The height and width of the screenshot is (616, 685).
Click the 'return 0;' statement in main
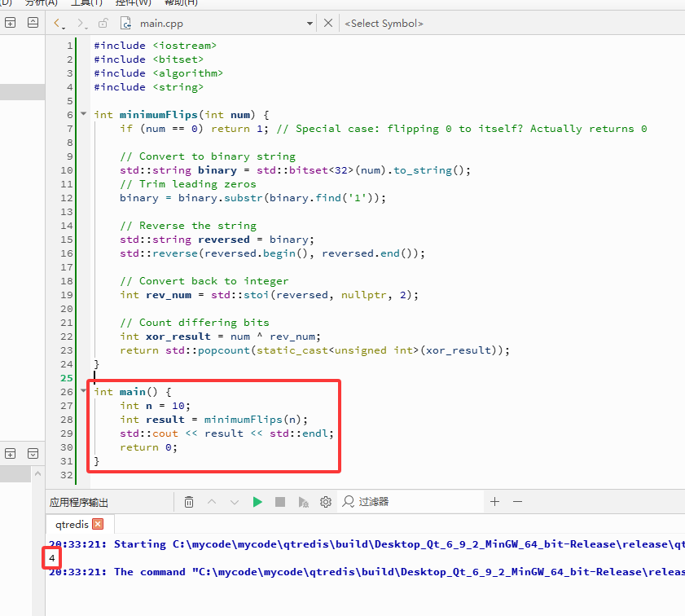tap(148, 447)
